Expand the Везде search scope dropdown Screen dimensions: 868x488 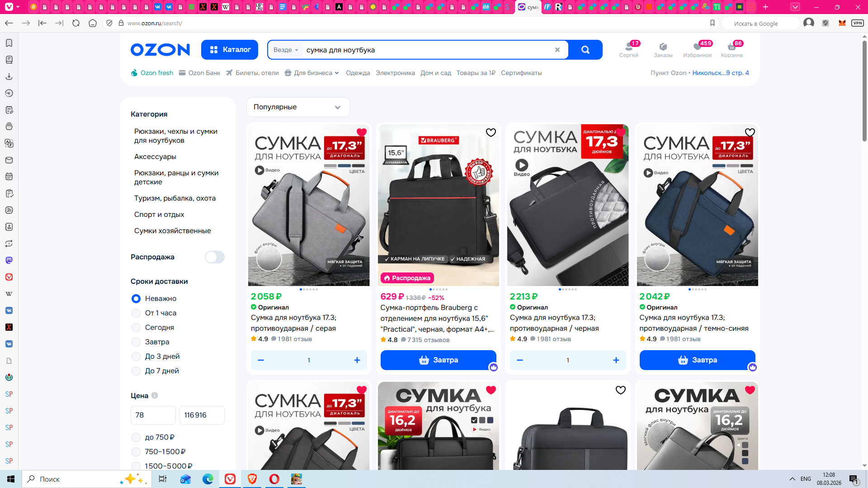(x=286, y=50)
